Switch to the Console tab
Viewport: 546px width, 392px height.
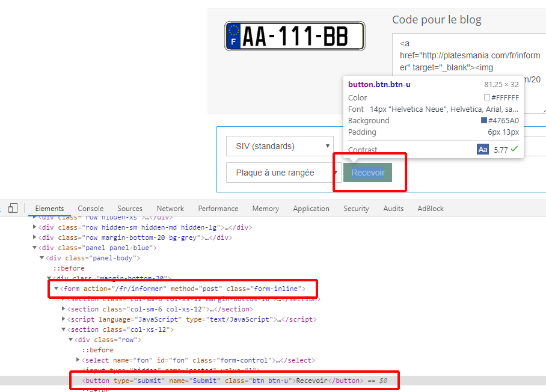coord(90,209)
